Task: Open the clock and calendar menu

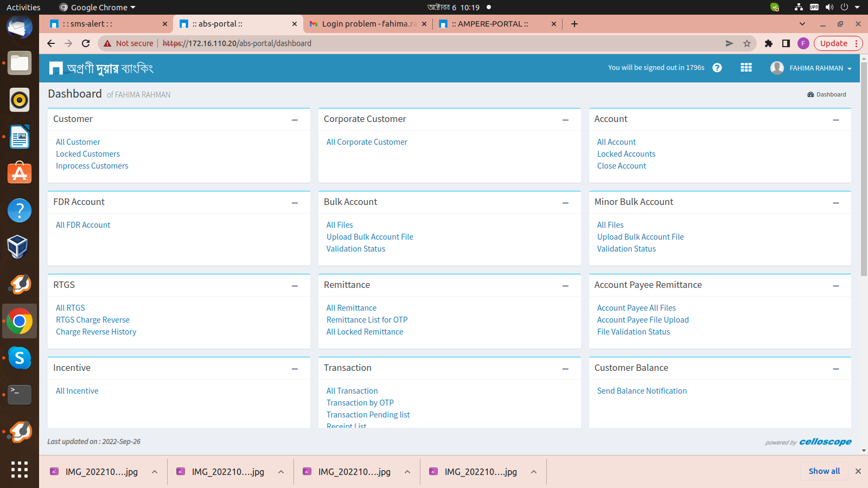Action: (x=454, y=7)
